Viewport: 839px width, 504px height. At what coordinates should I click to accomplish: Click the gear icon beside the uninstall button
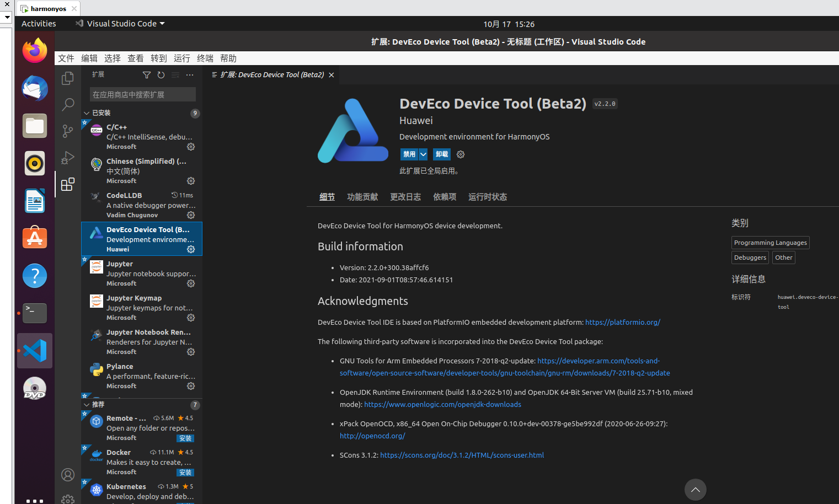click(x=461, y=154)
